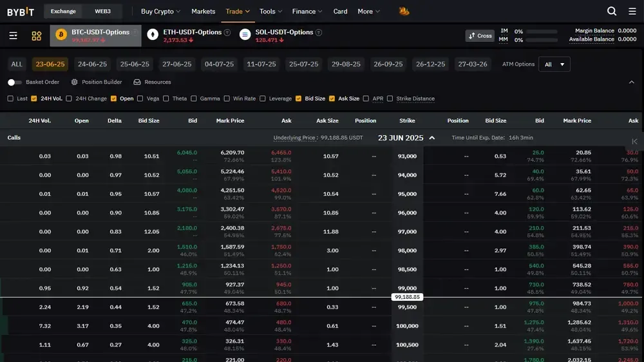Enable the Leverage checkbox
644x362 pixels.
click(263, 99)
